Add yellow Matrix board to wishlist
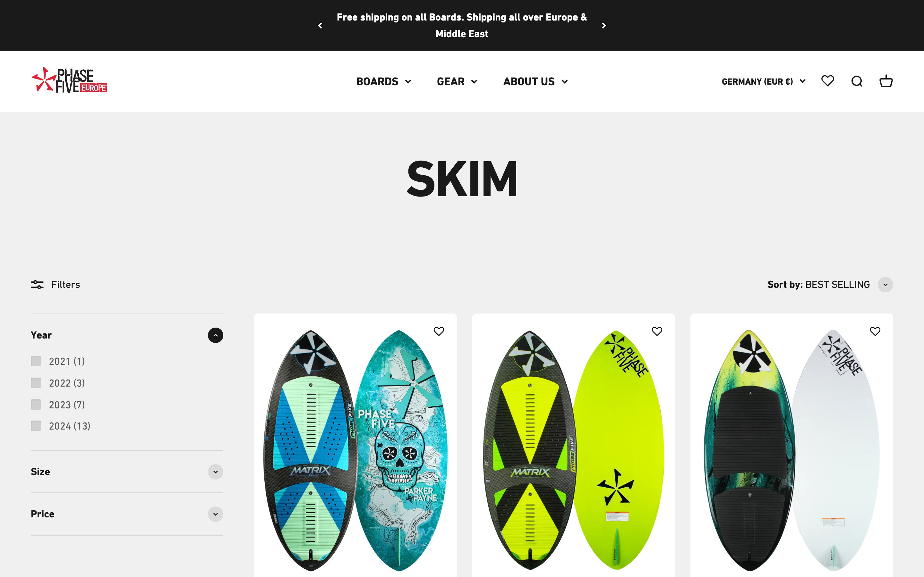Viewport: 924px width, 577px height. 657,331
